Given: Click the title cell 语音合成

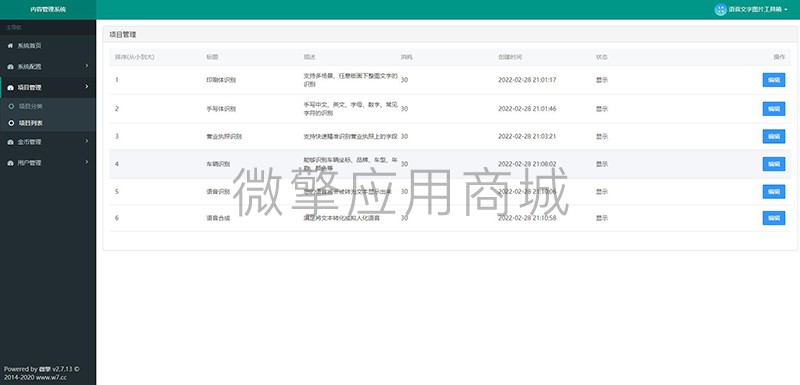Looking at the screenshot, I should point(218,218).
